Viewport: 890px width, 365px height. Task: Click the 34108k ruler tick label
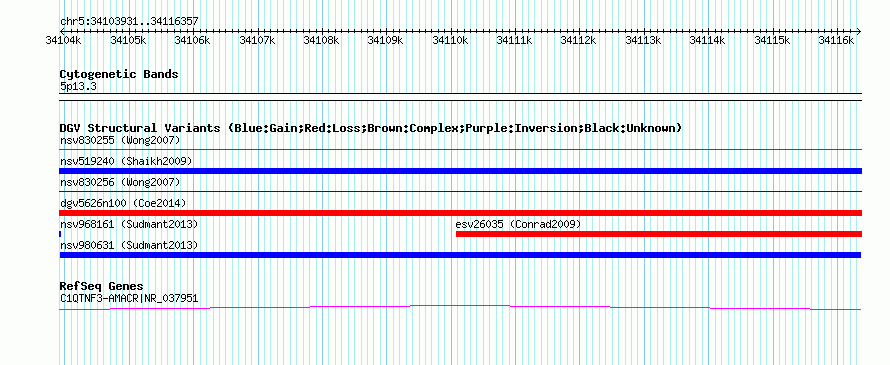[x=321, y=40]
